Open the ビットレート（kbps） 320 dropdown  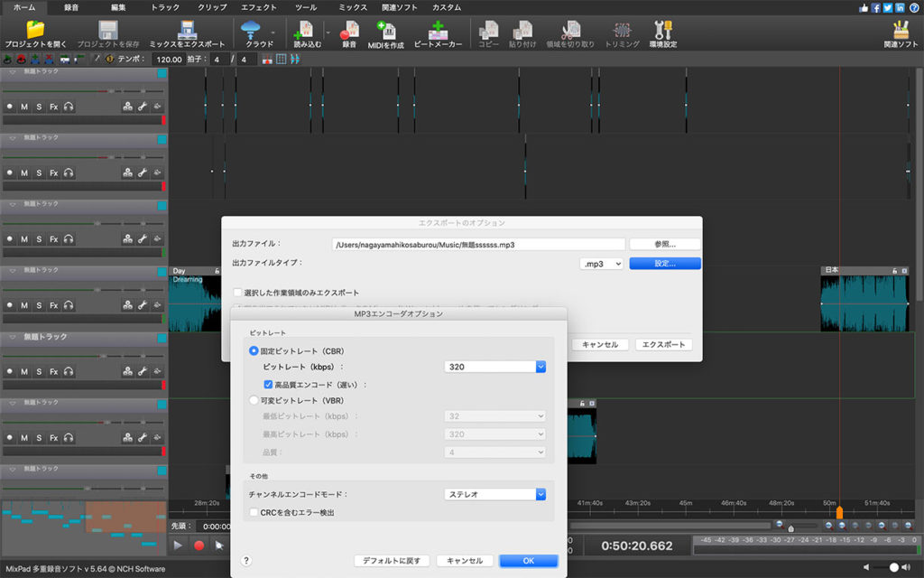tap(494, 367)
